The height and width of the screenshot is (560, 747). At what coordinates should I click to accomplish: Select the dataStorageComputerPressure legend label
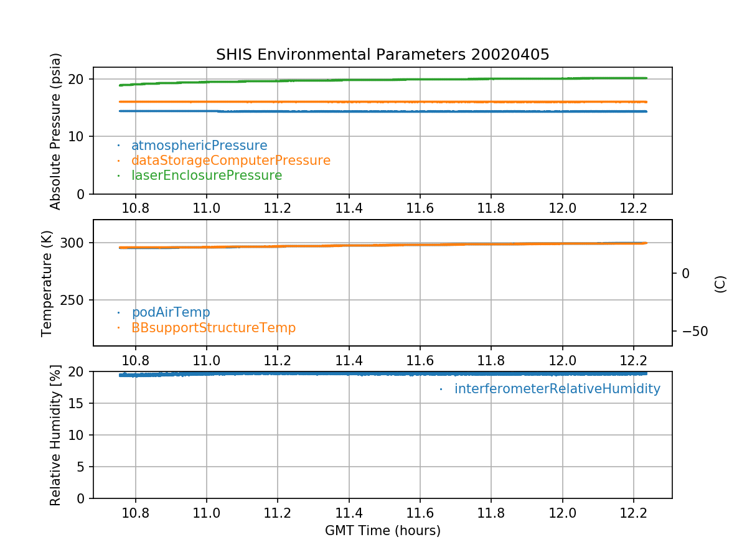coord(230,161)
